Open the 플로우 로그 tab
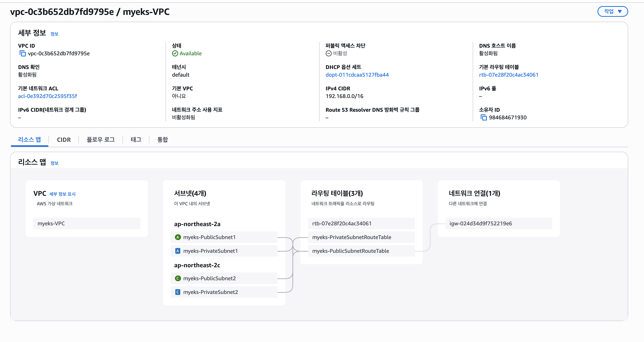This screenshot has height=342, width=644. [101, 140]
